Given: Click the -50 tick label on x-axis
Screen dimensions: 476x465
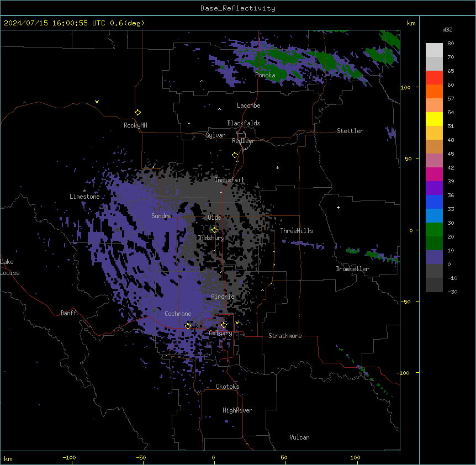Looking at the screenshot, I should (x=141, y=457).
